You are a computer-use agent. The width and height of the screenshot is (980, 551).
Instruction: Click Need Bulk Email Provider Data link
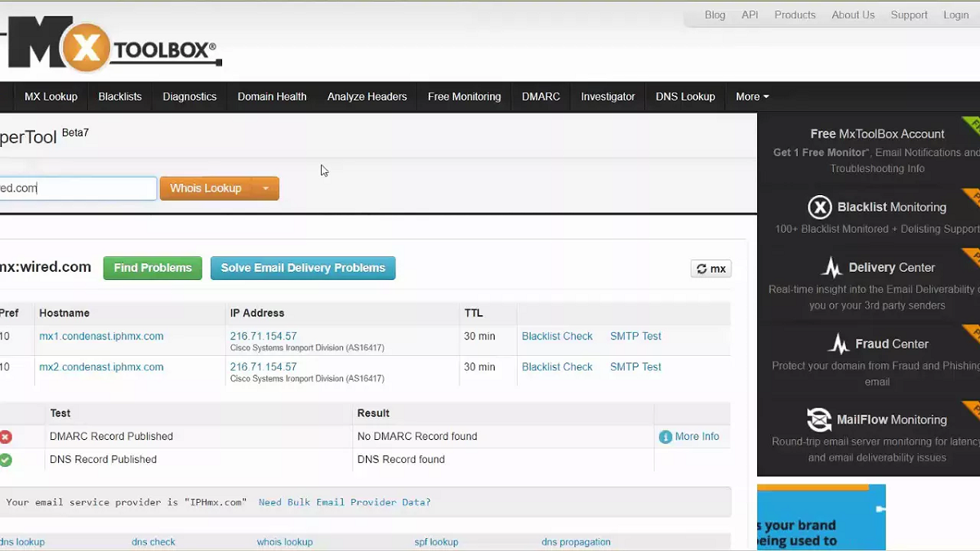click(x=345, y=503)
